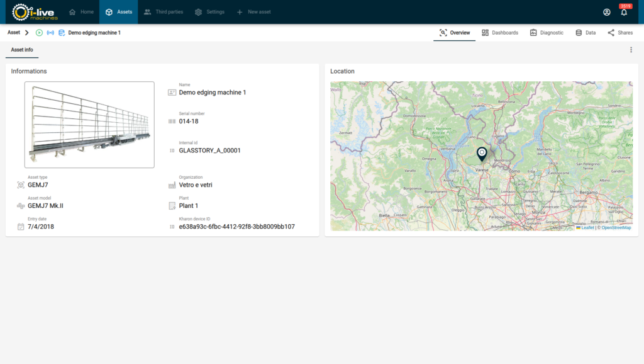Click the green play status icon

coord(39,33)
